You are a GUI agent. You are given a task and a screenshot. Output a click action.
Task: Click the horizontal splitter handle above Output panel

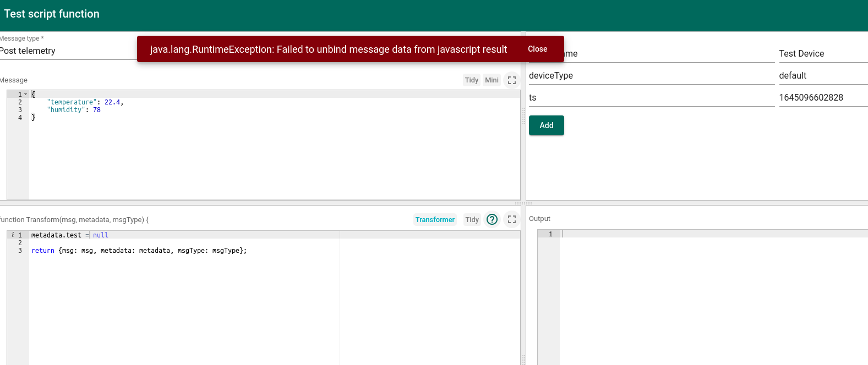[x=523, y=203]
